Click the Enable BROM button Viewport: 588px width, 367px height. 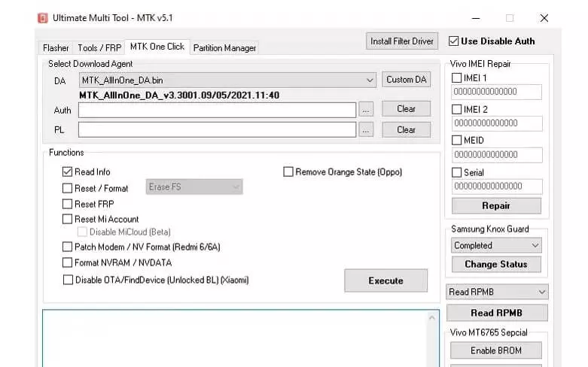click(x=495, y=350)
